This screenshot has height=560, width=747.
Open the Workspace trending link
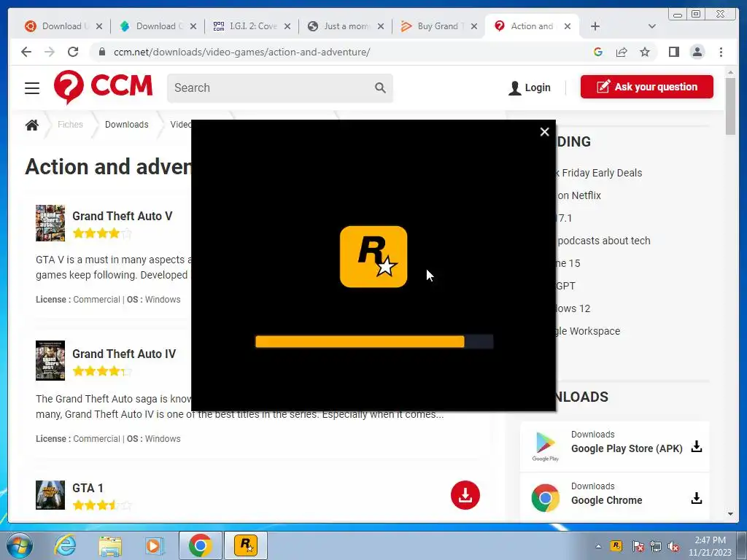[588, 331]
